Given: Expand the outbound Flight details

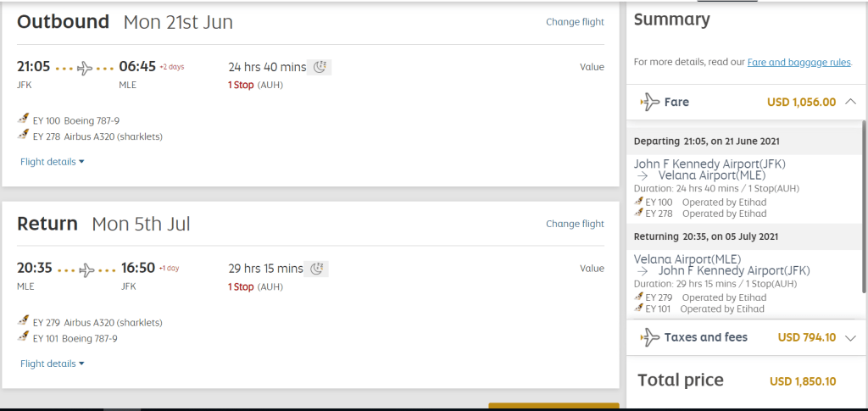Looking at the screenshot, I should coord(52,162).
